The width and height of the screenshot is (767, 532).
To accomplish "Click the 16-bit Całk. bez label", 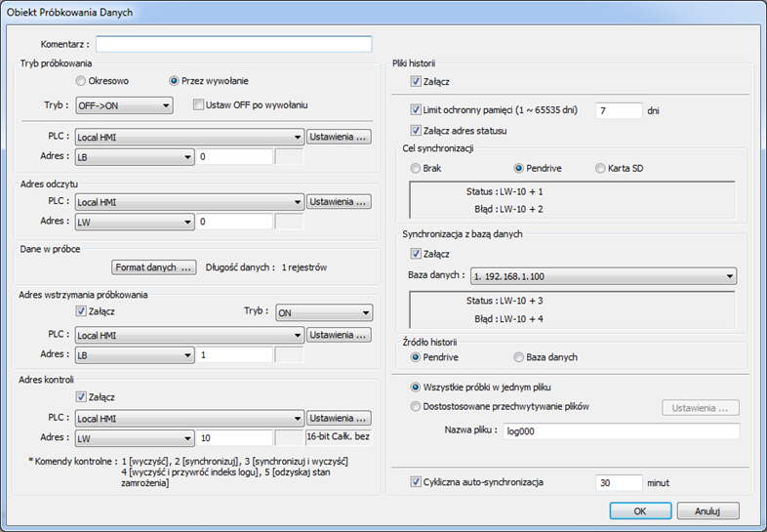I will 338,436.
